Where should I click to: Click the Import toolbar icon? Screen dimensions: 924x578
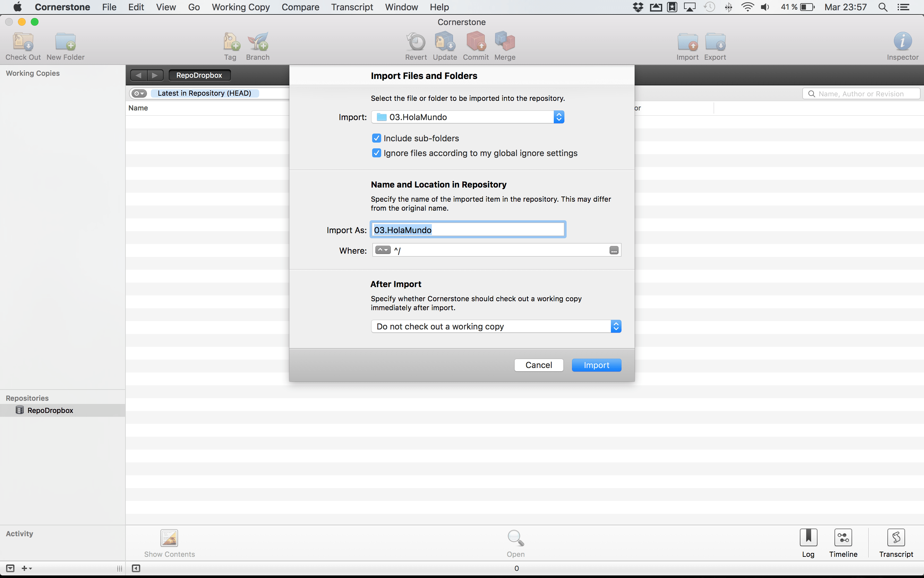pyautogui.click(x=688, y=42)
